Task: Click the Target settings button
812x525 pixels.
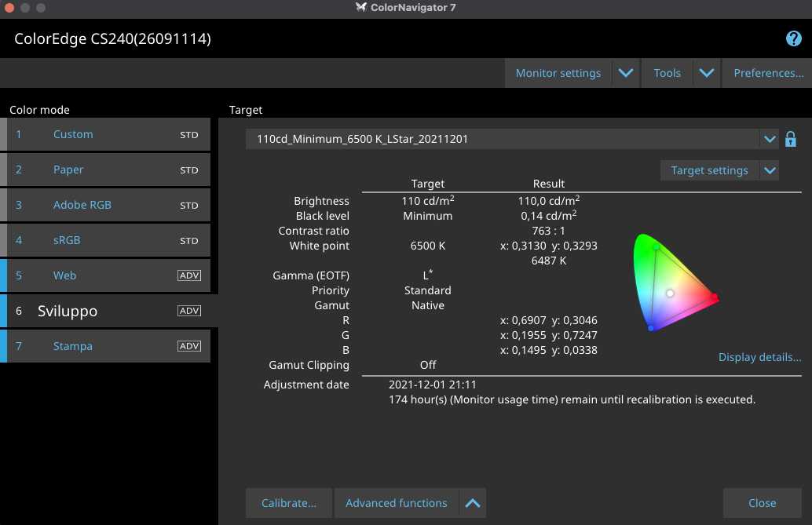Action: [x=709, y=170]
